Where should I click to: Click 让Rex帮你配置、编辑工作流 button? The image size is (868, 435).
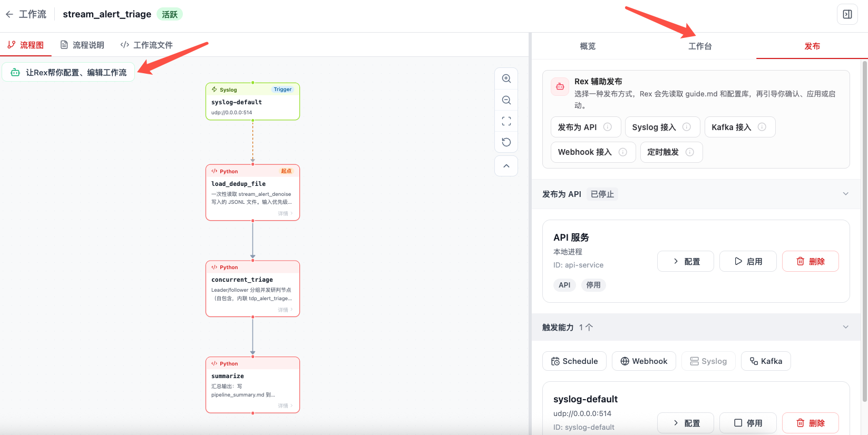pyautogui.click(x=69, y=72)
